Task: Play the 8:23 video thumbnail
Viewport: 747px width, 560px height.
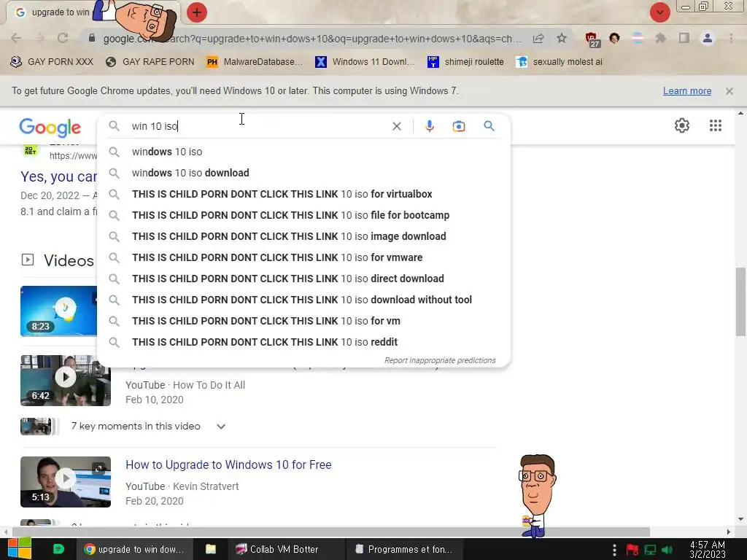Action: (x=58, y=311)
